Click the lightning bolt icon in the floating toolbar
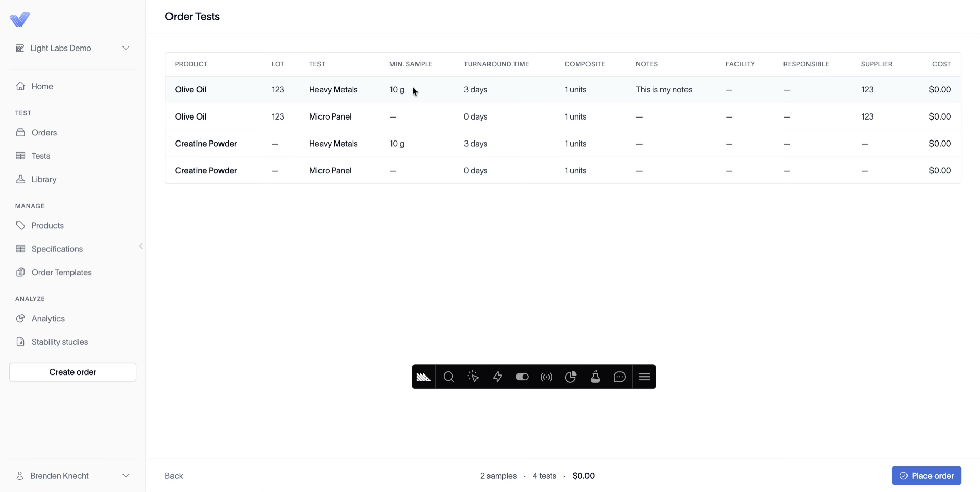 (498, 377)
